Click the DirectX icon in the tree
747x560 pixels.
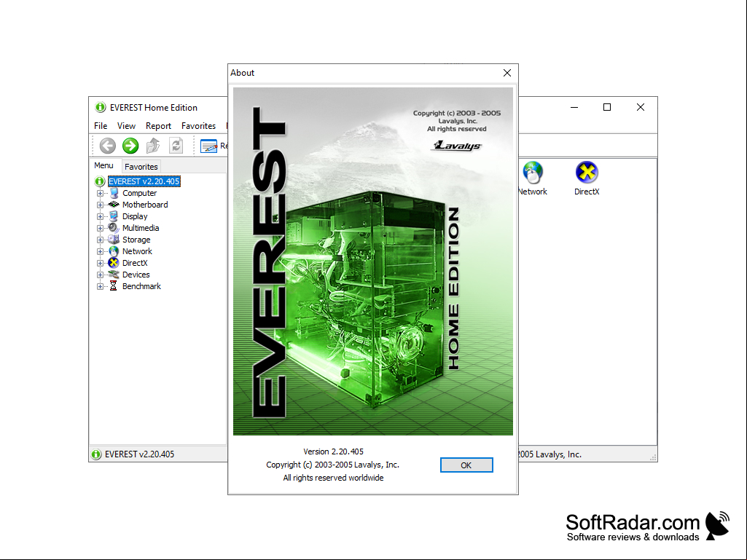click(x=114, y=263)
